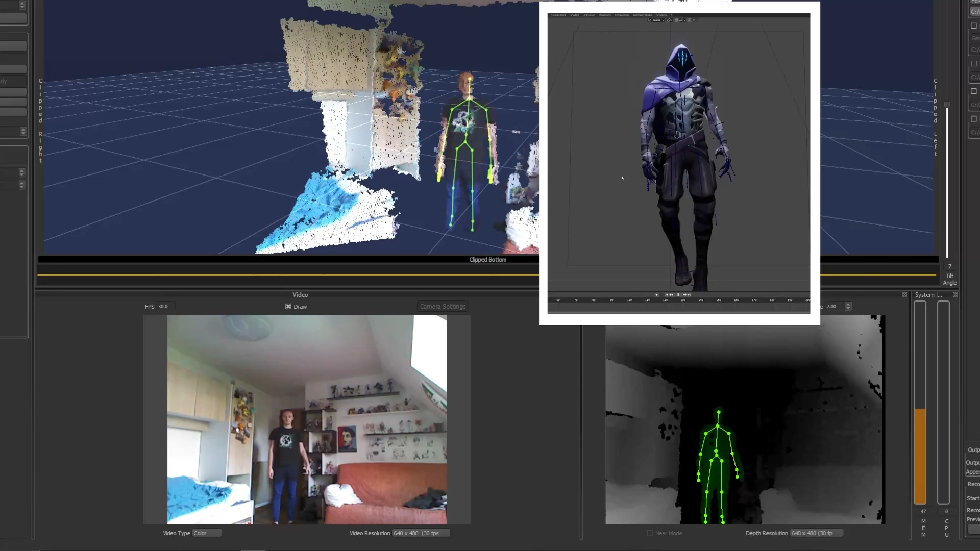Click frame 150 on Blender timeline ruler
The width and height of the screenshot is (980, 551).
[x=718, y=300]
